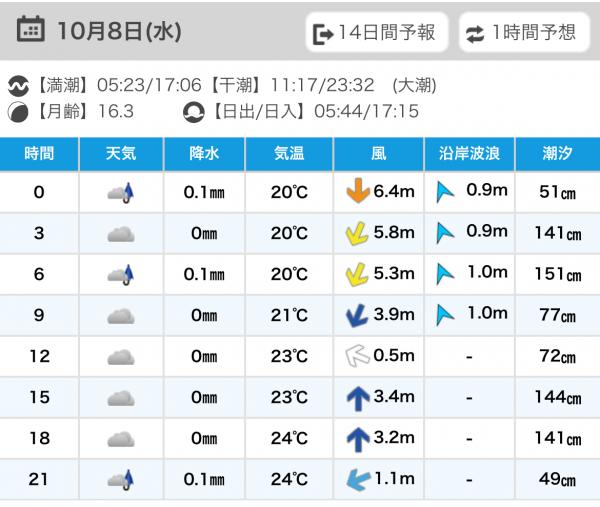The width and height of the screenshot is (600, 507).
Task: Click the tide wave icon beside 満潮
Action: 19,86
